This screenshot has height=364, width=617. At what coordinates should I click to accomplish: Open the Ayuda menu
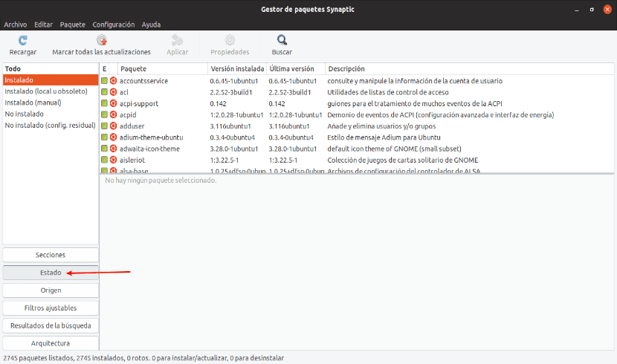pyautogui.click(x=151, y=25)
